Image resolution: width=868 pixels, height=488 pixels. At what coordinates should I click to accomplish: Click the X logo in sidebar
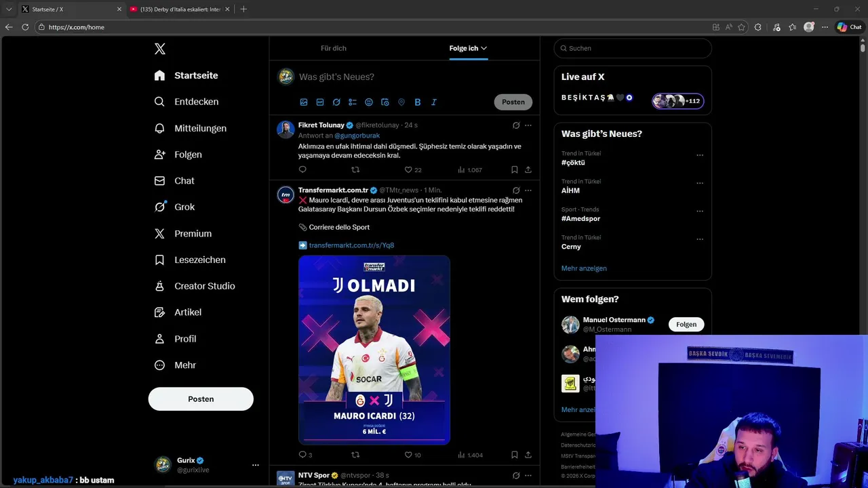click(160, 49)
